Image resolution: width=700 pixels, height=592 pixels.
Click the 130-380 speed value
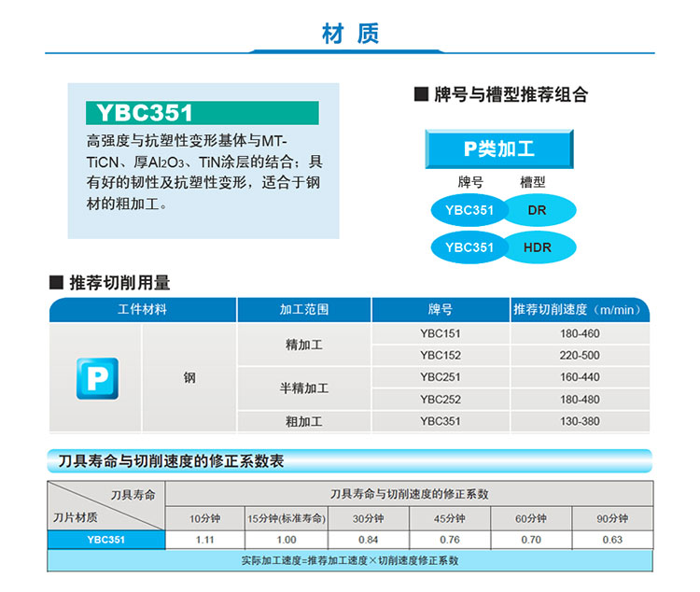(580, 421)
